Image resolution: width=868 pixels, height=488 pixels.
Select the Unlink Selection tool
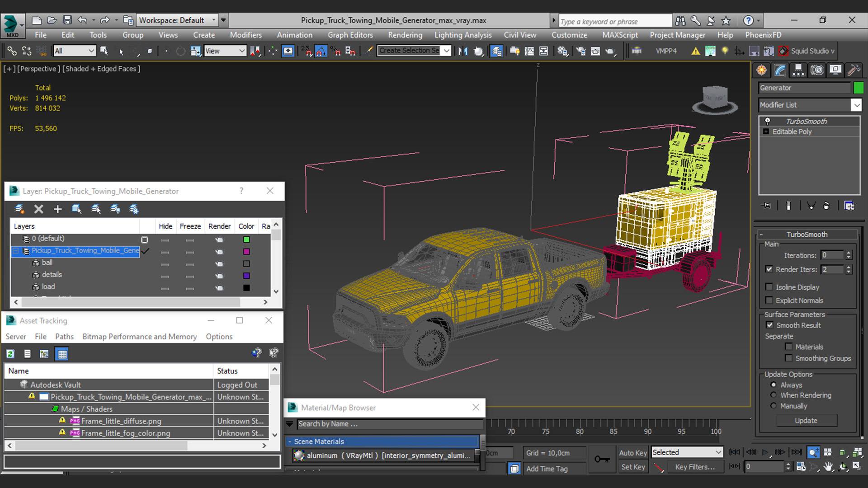pyautogui.click(x=27, y=51)
